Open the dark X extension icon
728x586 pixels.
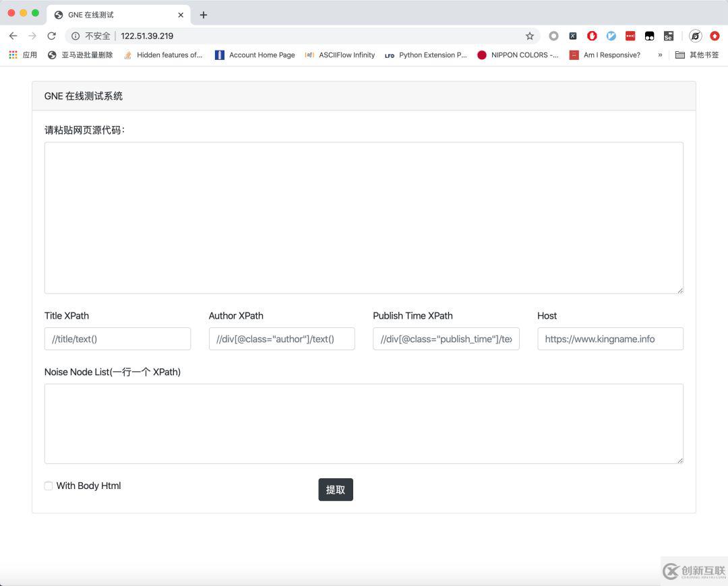point(573,36)
